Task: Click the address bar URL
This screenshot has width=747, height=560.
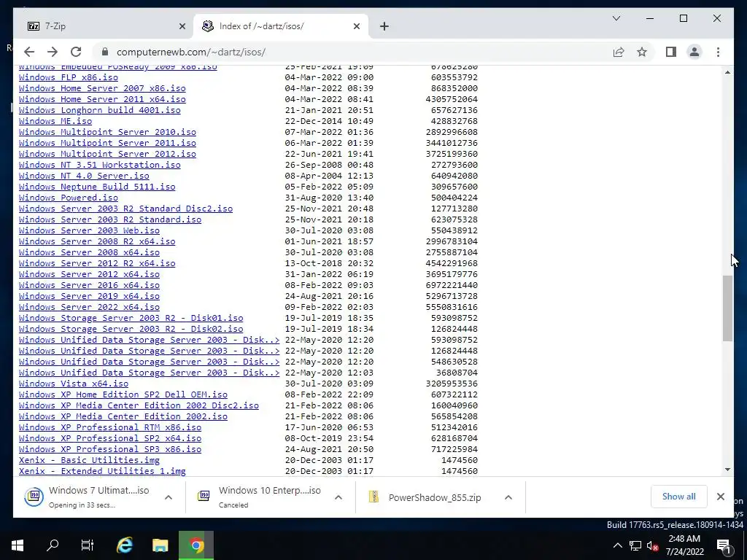Action: (x=191, y=52)
